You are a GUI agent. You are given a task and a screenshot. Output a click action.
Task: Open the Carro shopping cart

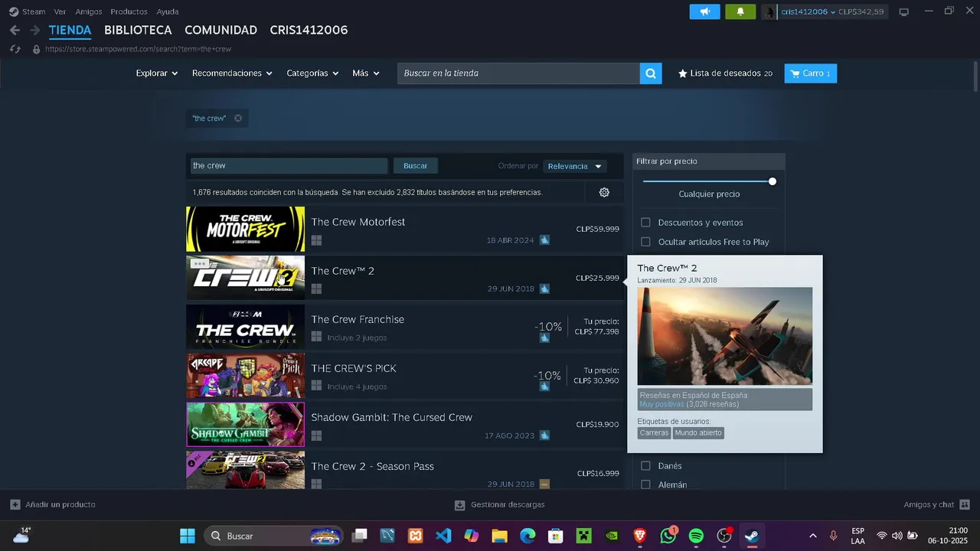point(810,73)
